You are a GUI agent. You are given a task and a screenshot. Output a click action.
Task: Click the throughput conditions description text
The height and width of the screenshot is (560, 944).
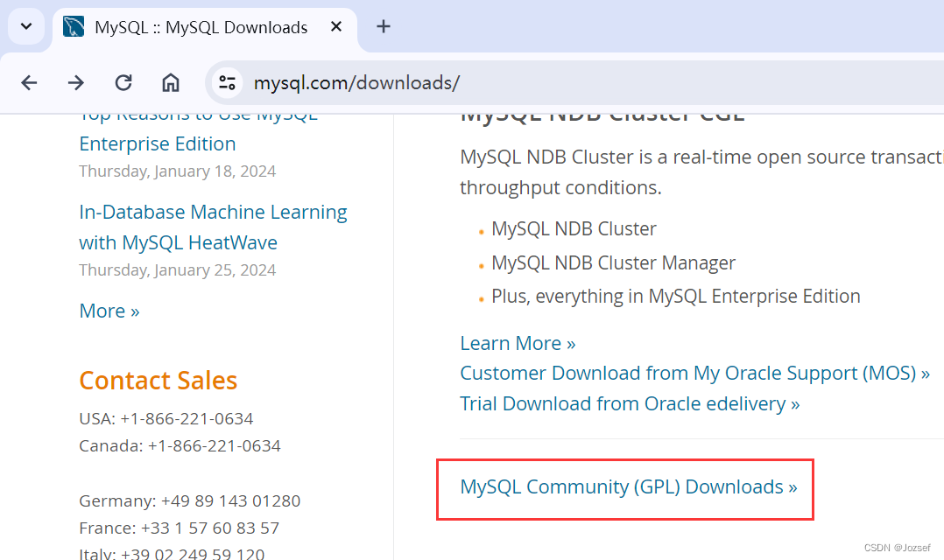[560, 187]
